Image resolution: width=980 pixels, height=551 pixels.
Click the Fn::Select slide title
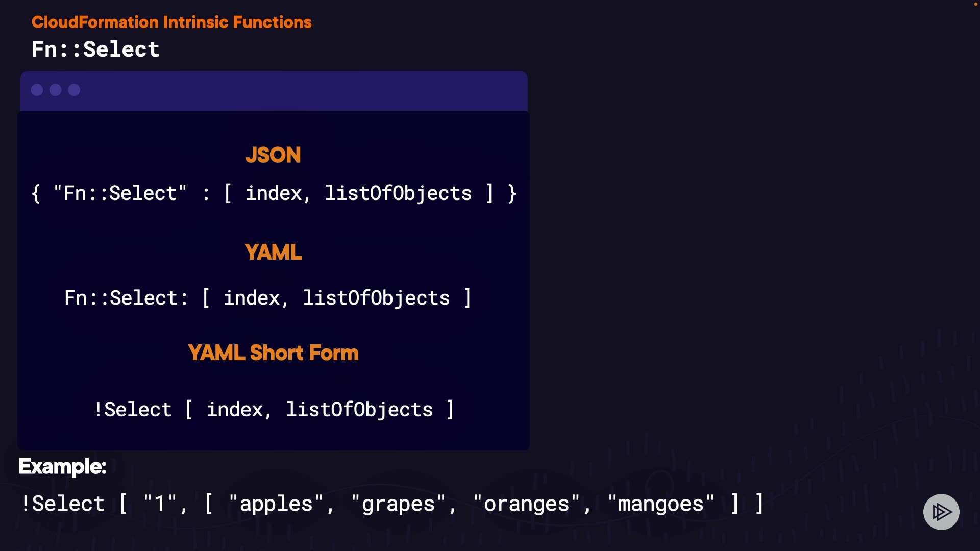(x=95, y=49)
